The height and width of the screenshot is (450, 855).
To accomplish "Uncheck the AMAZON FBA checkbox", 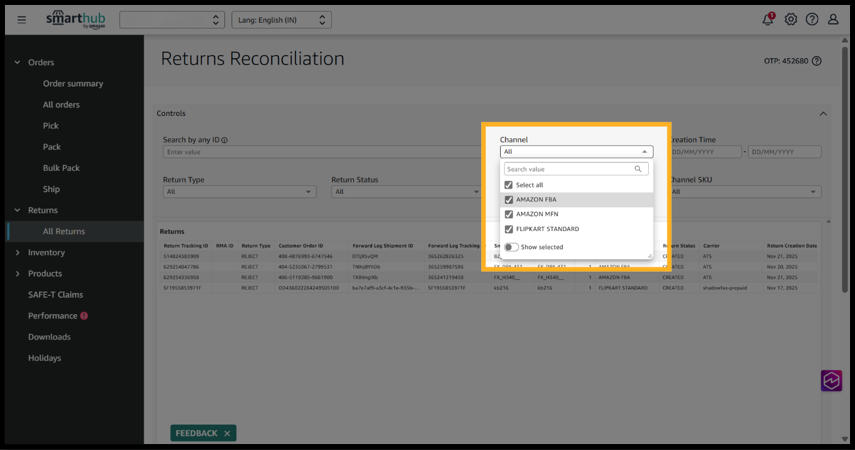I will tap(509, 200).
